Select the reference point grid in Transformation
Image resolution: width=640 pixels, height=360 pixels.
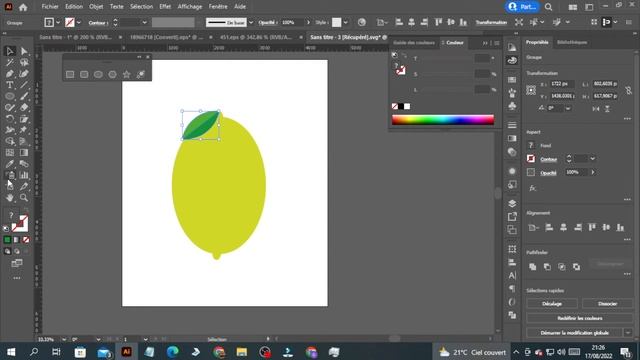531,90
